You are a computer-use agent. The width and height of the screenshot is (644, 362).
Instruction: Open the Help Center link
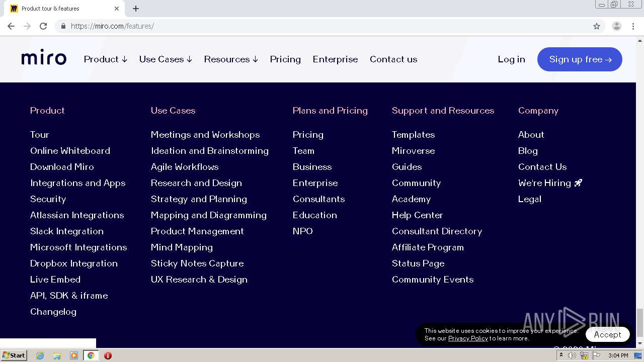click(x=417, y=215)
